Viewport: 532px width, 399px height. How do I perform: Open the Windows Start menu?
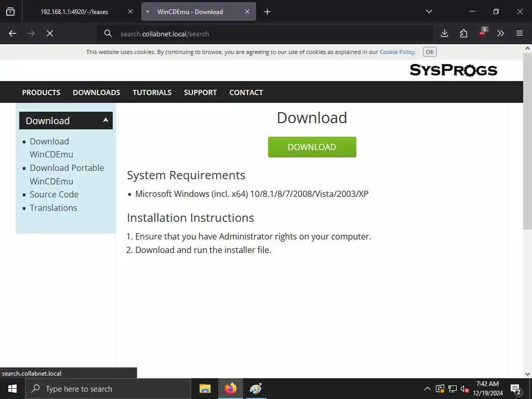(12, 389)
